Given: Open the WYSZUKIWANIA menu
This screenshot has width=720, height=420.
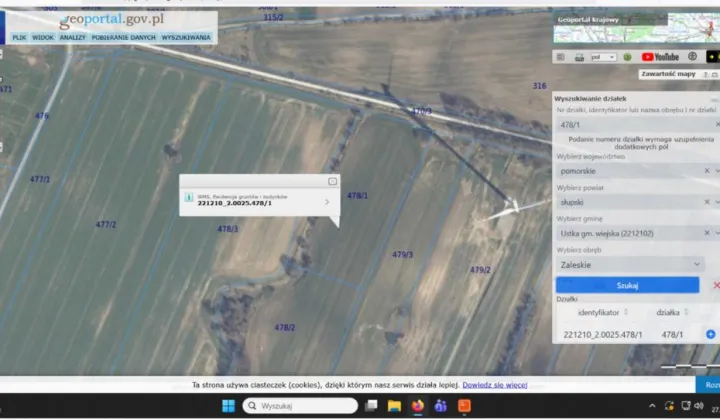Looking at the screenshot, I should 186,37.
